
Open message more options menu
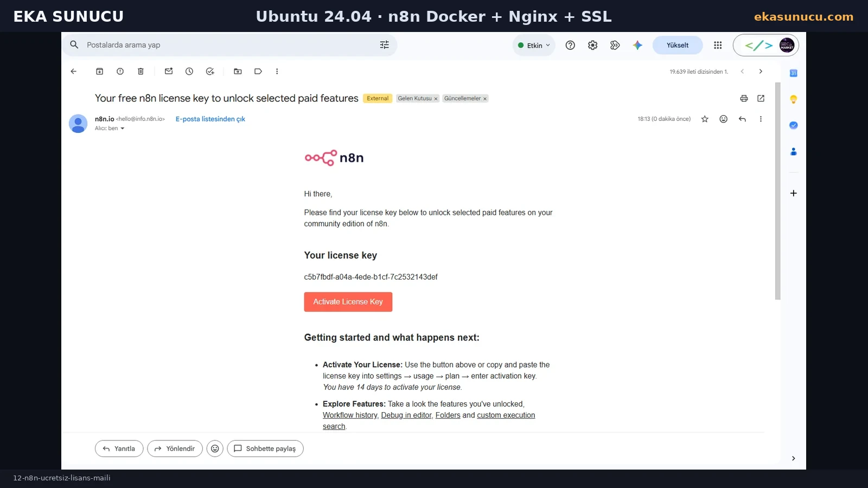click(x=761, y=119)
